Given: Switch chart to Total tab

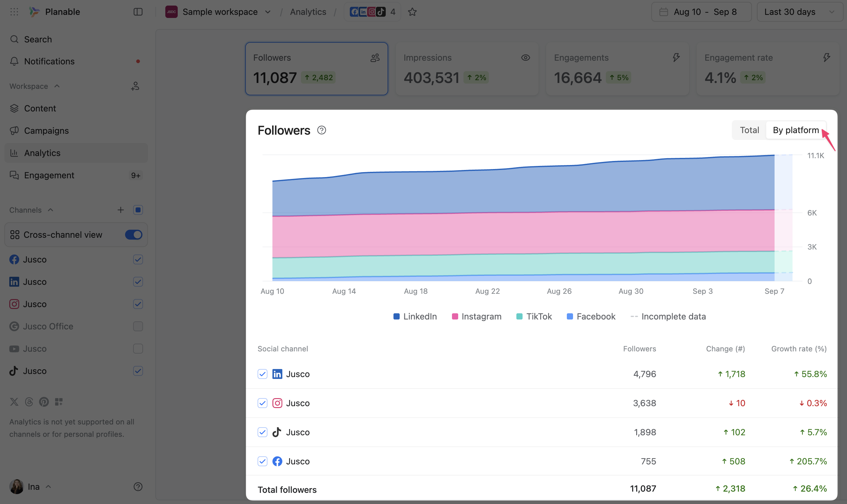Looking at the screenshot, I should 749,130.
